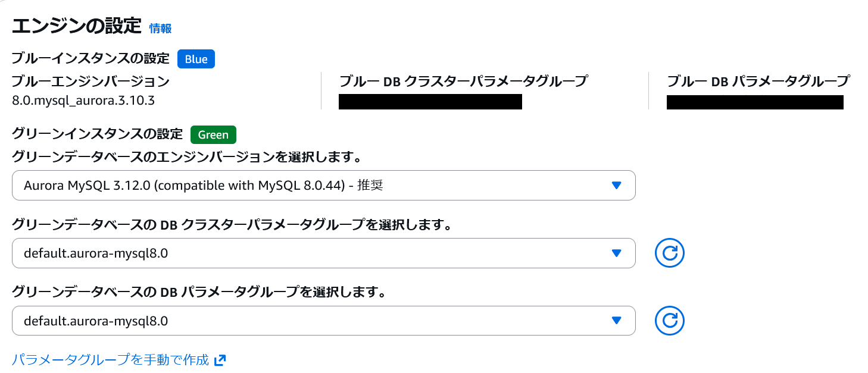Click the redacted blue DB parameter group value

tap(754, 102)
